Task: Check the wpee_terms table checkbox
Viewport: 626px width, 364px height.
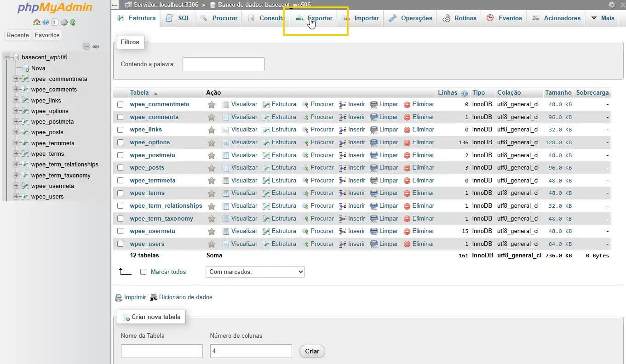Action: tap(120, 193)
